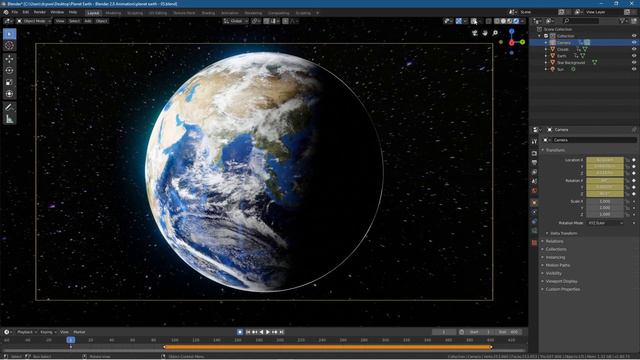Toggle camera view icon in viewport
The width and height of the screenshot is (640, 360).
click(475, 33)
